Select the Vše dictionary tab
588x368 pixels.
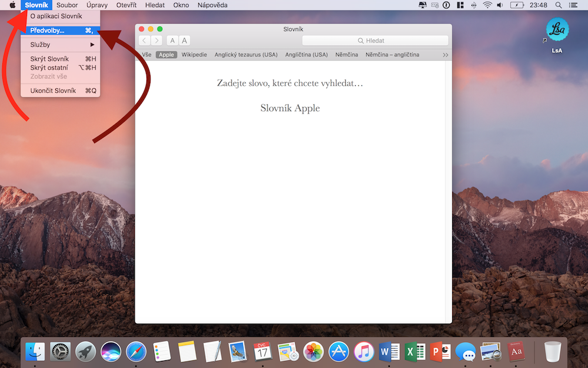coord(146,54)
